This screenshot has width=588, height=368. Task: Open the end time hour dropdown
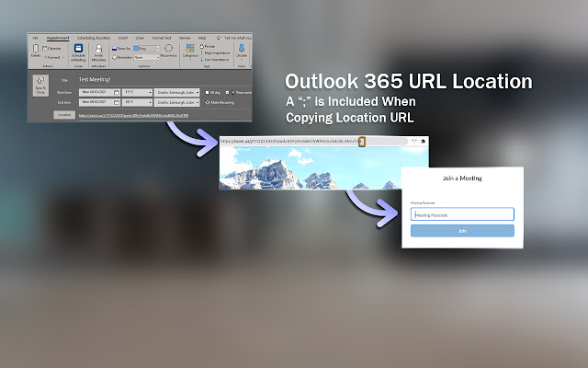pos(150,102)
